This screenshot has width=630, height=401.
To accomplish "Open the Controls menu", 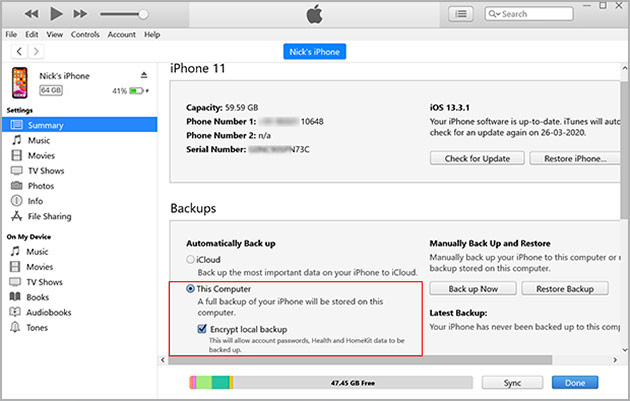I will pyautogui.click(x=85, y=34).
